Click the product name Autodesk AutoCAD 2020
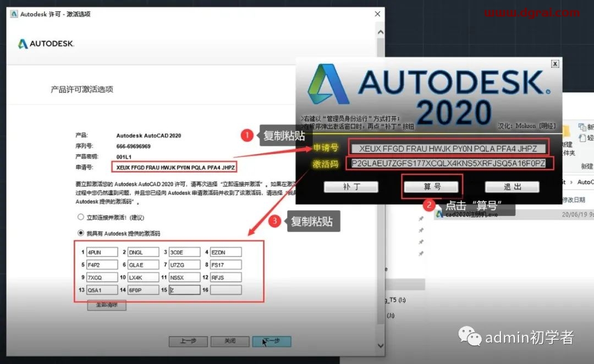Image resolution: width=594 pixels, height=364 pixels. (x=148, y=136)
